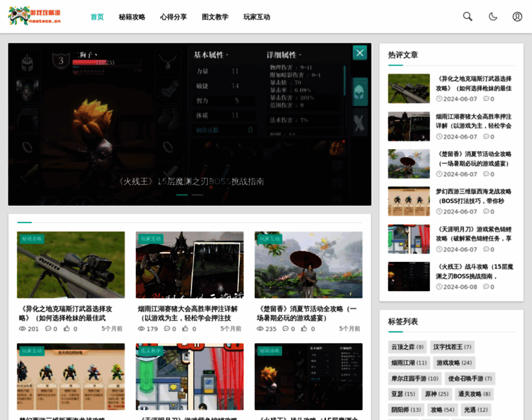Open 天涯明月刀 sidebar thumbnail
Image resolution: width=532 pixels, height=420 pixels.
pyautogui.click(x=409, y=239)
